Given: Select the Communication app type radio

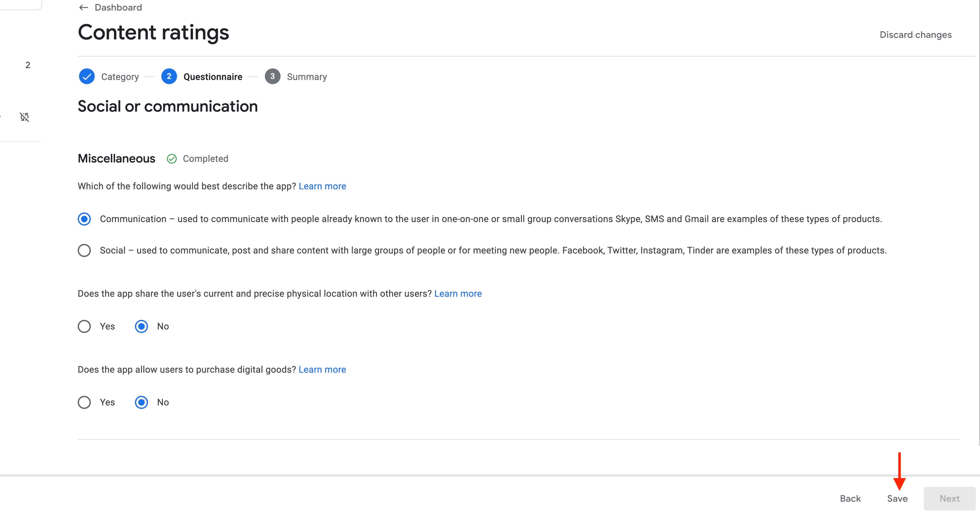Looking at the screenshot, I should 84,219.
